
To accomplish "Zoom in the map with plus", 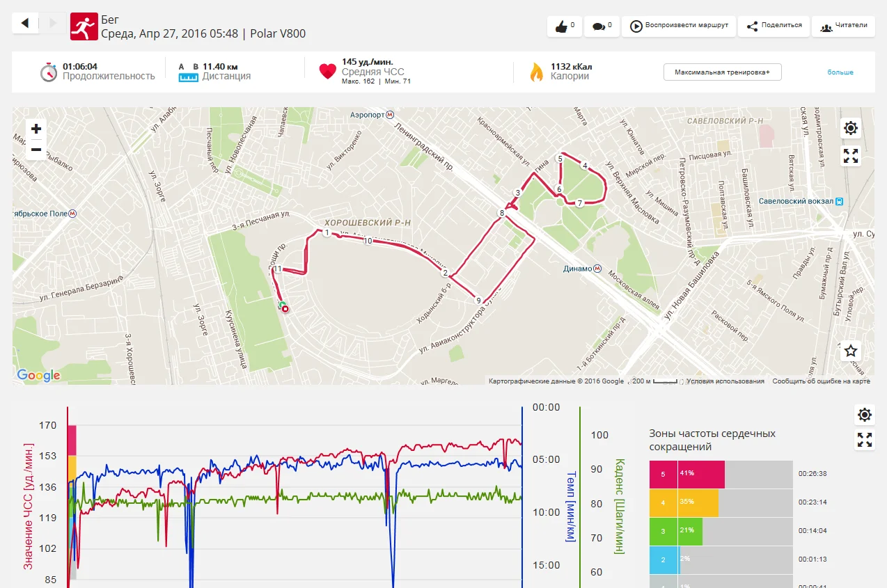I will coord(36,129).
